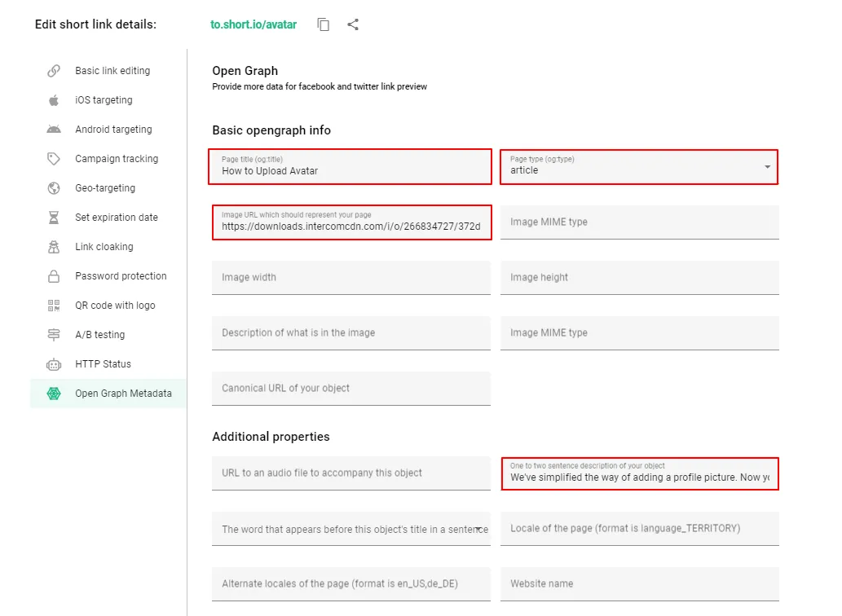
Task: Open the to.short.io/avatar short link
Action: click(x=253, y=24)
